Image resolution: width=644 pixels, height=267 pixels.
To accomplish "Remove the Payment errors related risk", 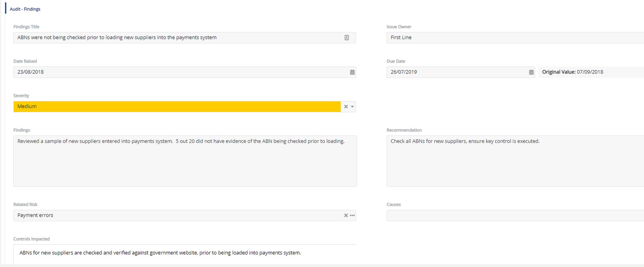I will [x=346, y=215].
